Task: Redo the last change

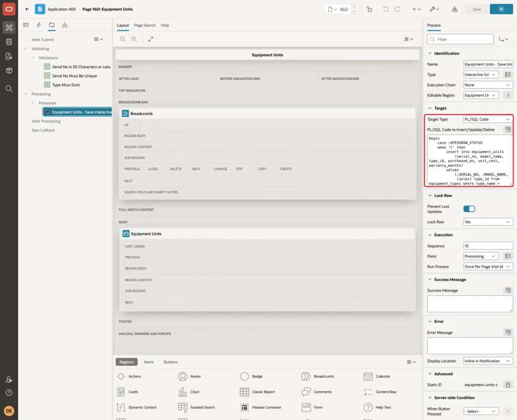Action: click(397, 9)
